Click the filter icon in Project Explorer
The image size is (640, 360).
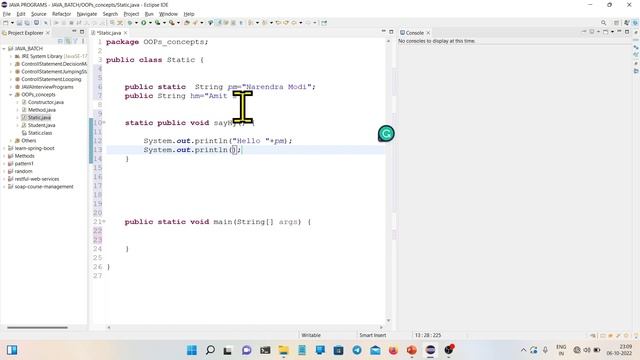tap(75, 41)
